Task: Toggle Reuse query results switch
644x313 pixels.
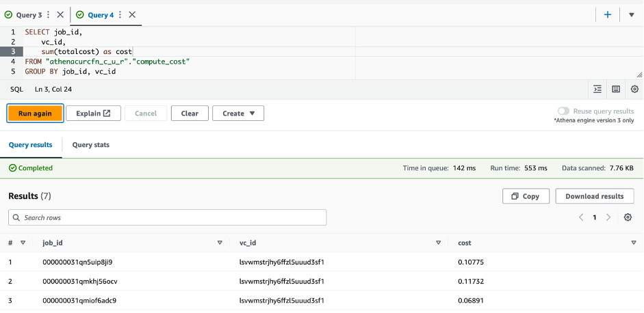Action: pos(564,111)
